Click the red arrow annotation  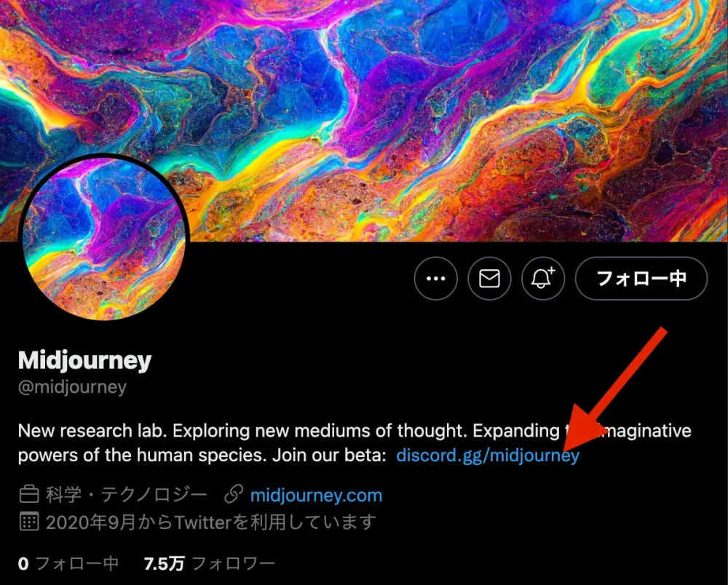click(614, 390)
